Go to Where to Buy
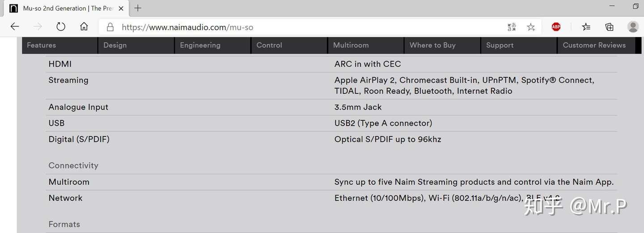The width and height of the screenshot is (644, 233). pyautogui.click(x=442, y=45)
